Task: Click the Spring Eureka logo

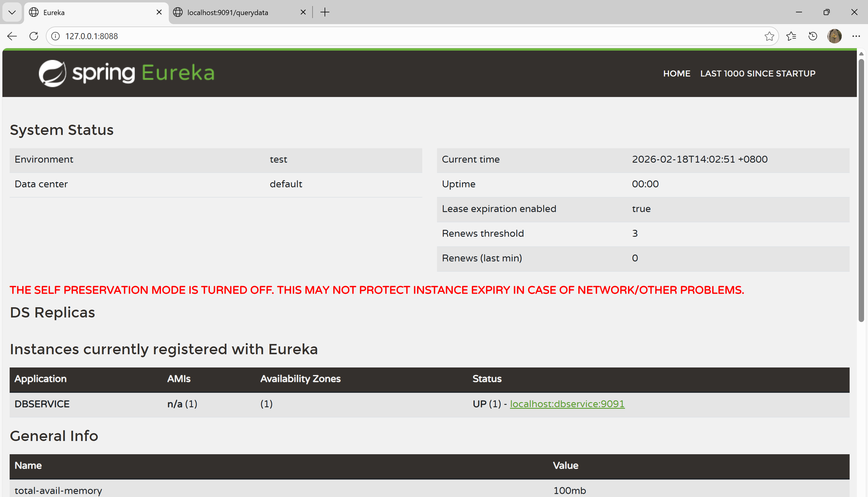Action: tap(126, 73)
